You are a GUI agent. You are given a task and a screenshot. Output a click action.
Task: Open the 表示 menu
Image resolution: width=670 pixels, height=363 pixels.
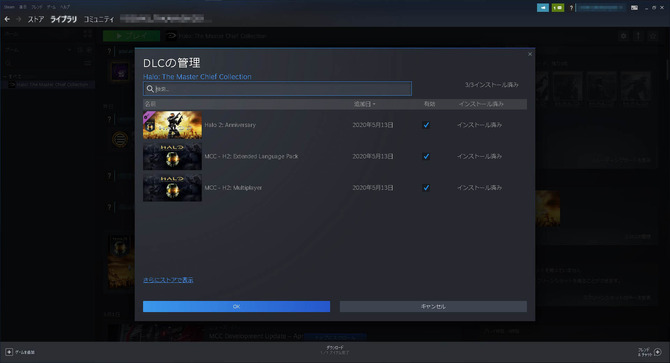[23, 7]
